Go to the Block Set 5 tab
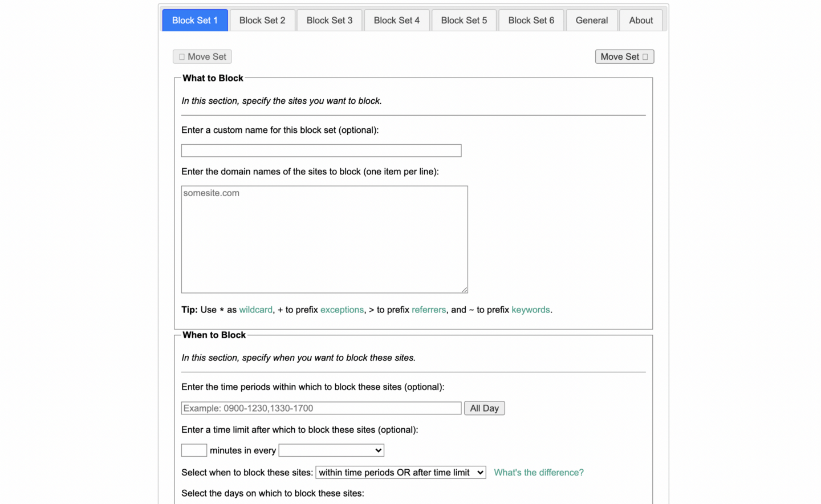 (x=464, y=21)
